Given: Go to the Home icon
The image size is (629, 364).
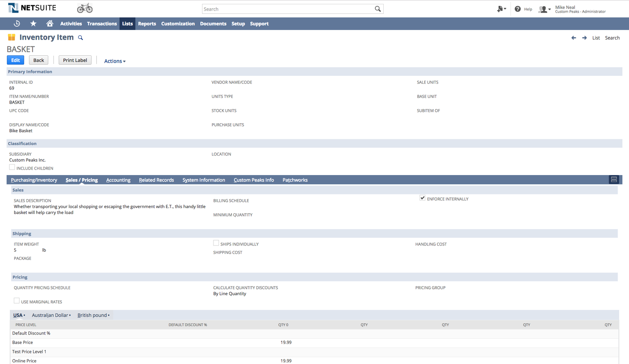Looking at the screenshot, I should click(50, 24).
